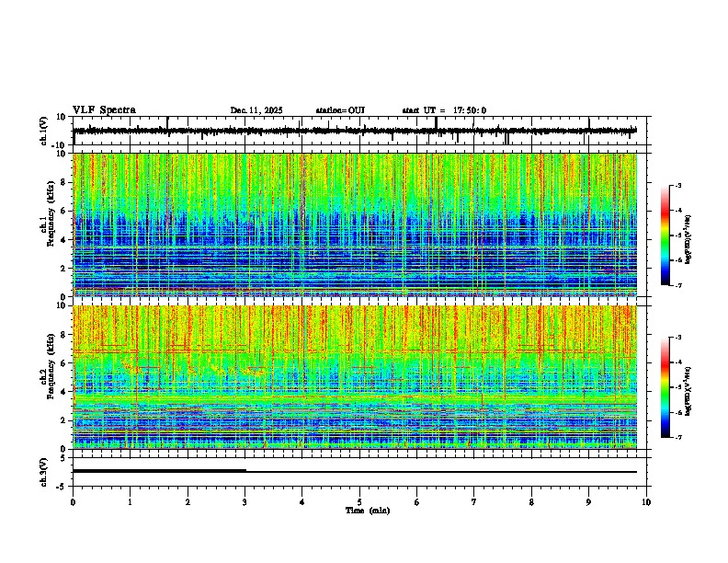Screen dimensions: 728x563
Task: Click the "ch.1(V)" waveform axis label
Action: point(44,131)
